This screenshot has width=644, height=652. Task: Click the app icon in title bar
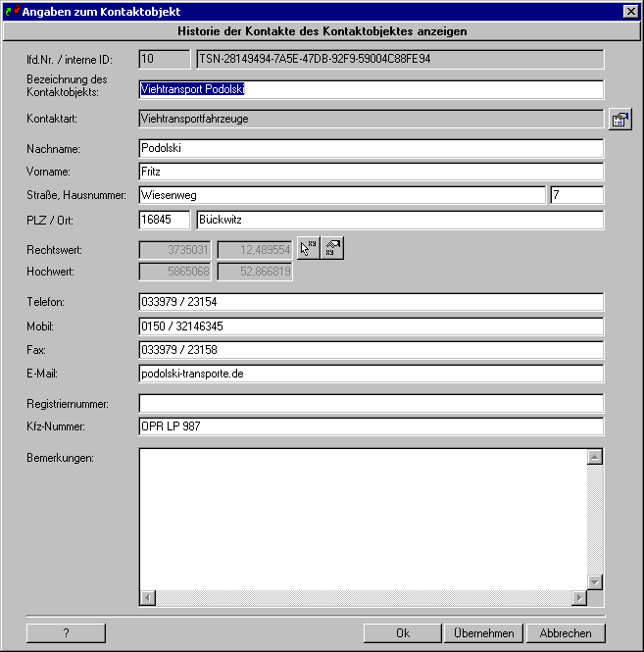12,11
